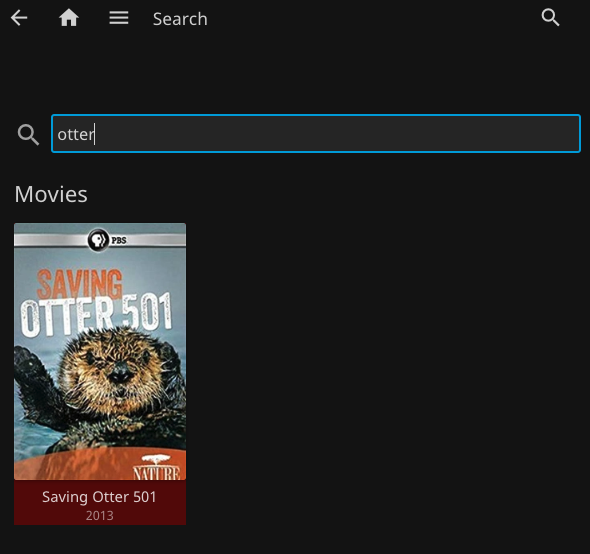This screenshot has height=554, width=590.
Task: Go back using the left arrow icon
Action: coord(19,18)
